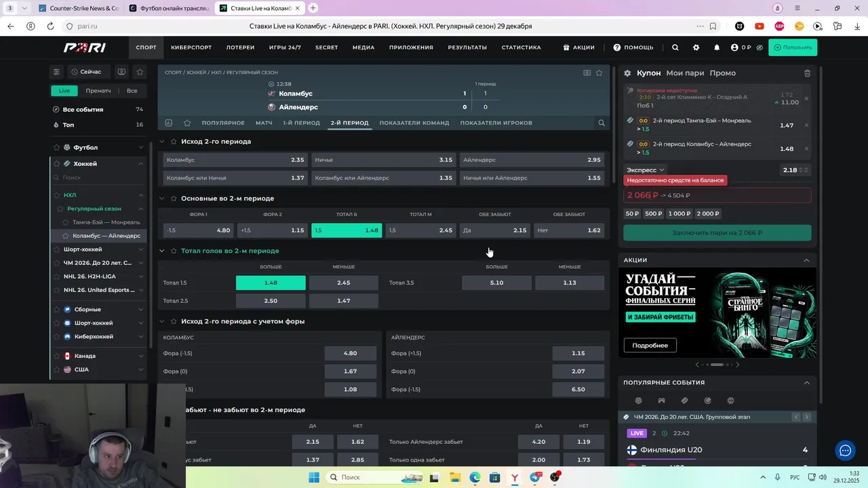Open the match statistics chart icon
This screenshot has width=868, height=488.
click(168, 123)
